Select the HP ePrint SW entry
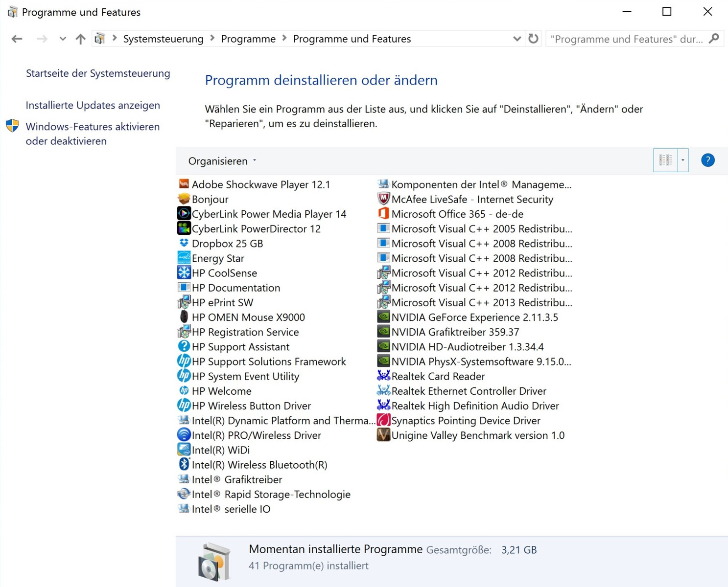Viewport: 728px width, 587px height. [215, 302]
